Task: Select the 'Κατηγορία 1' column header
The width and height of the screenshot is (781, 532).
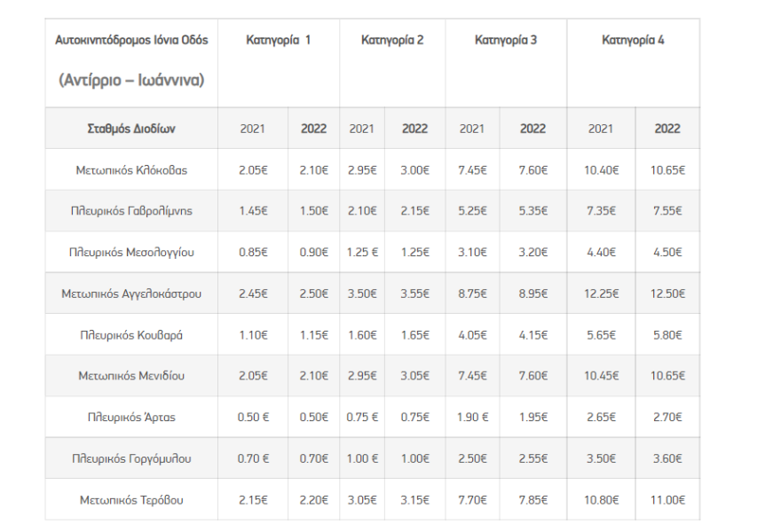Action: pyautogui.click(x=278, y=41)
